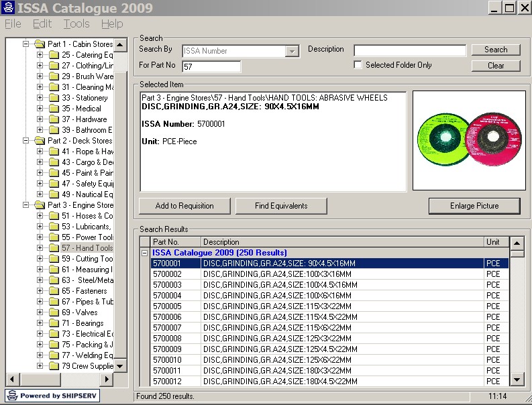
Task: Select folder icon of 37 - Hardware
Action: tap(54, 119)
